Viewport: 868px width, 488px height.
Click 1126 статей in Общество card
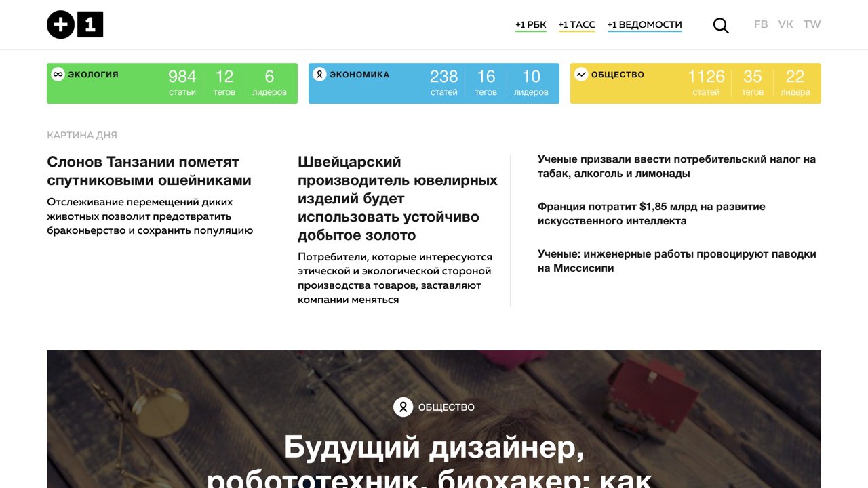[x=706, y=83]
